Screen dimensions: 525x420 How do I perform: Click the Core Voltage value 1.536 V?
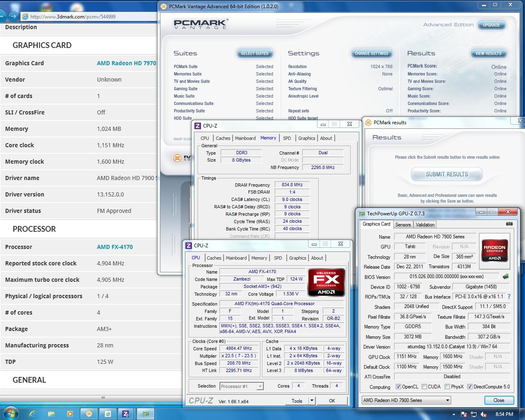(291, 294)
